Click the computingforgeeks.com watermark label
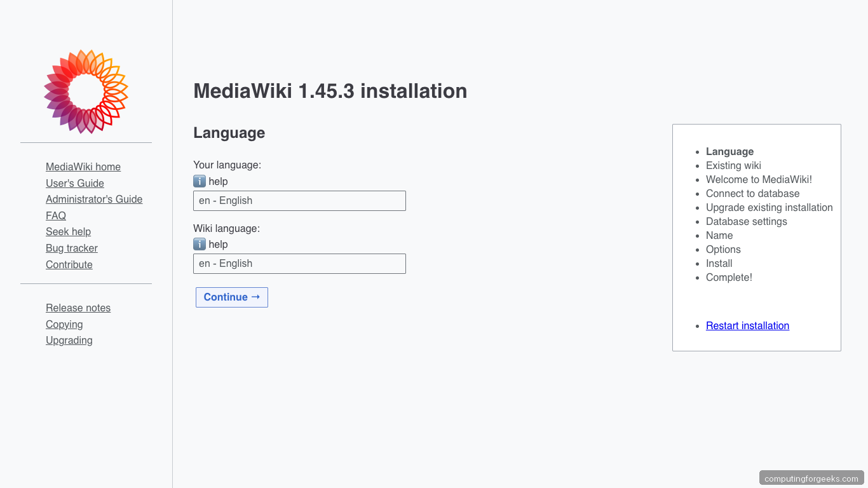This screenshot has width=868, height=488. (811, 477)
